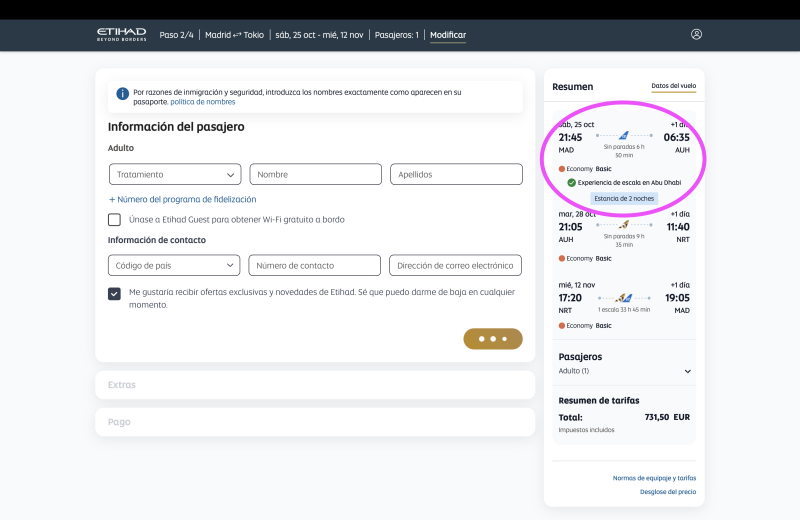Uncheck the exclusive offers newsletter checkbox
800x520 pixels.
115,293
